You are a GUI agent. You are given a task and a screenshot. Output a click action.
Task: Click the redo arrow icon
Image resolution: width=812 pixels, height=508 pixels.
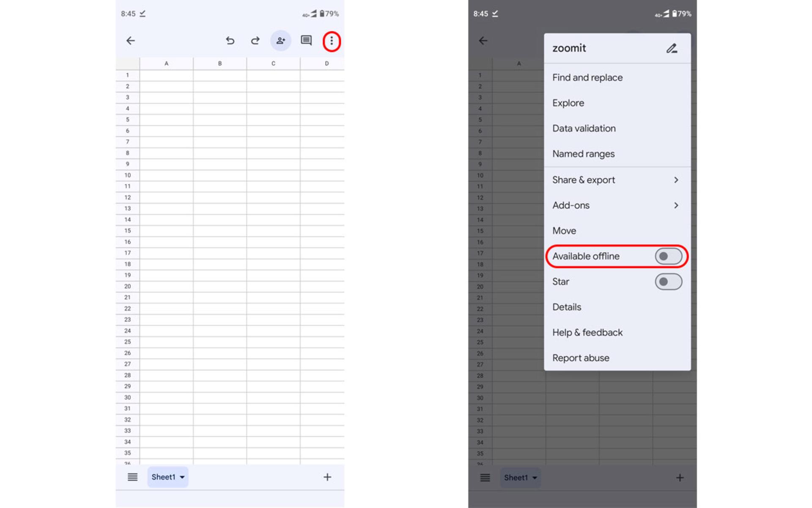[255, 41]
